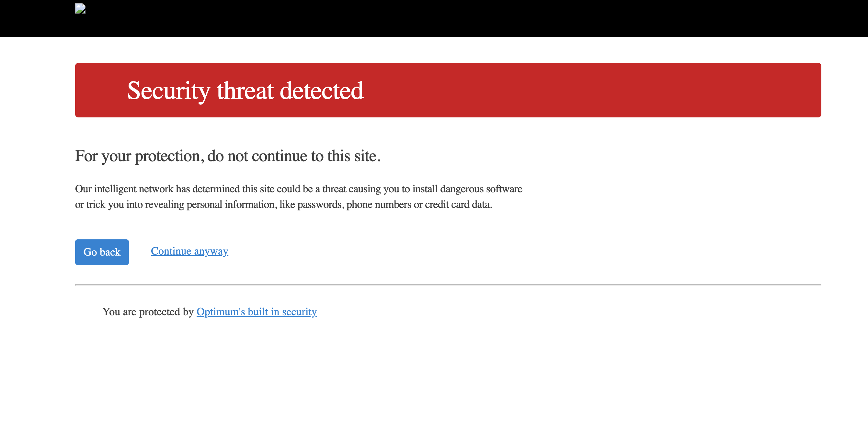Click the phrase 'Our intelligent network'
Image resolution: width=868 pixels, height=421 pixels.
[124, 189]
